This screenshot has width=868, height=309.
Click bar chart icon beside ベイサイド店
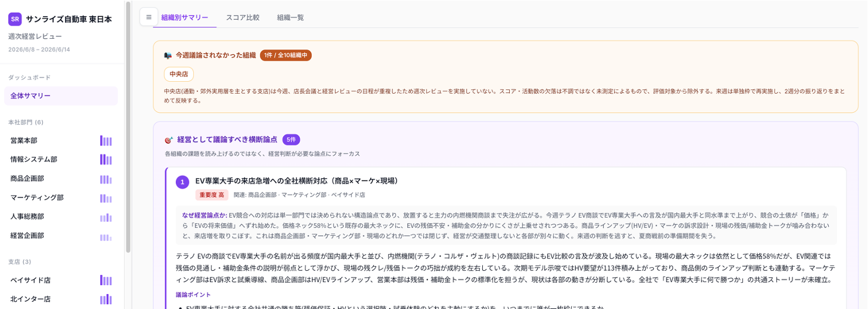pos(106,280)
